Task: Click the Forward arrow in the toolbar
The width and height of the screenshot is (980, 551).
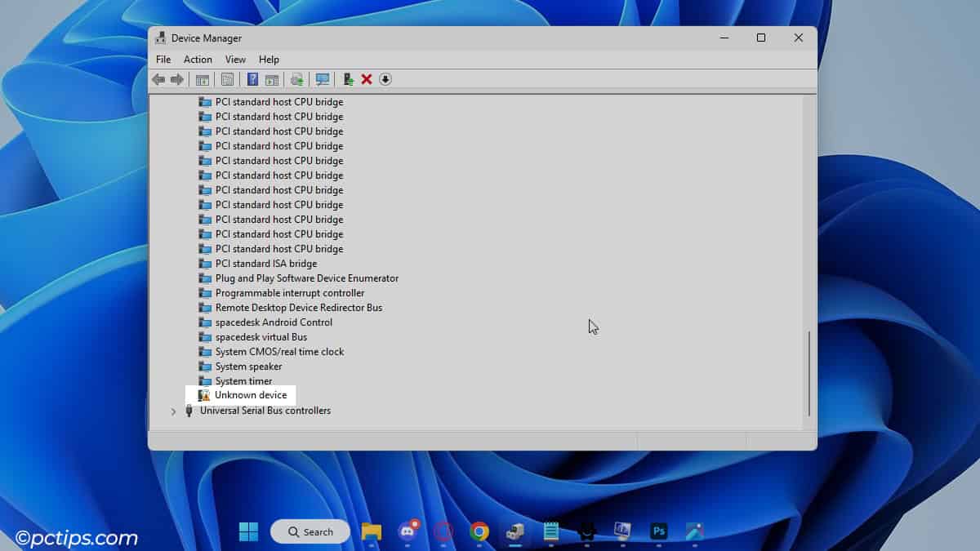Action: point(176,79)
